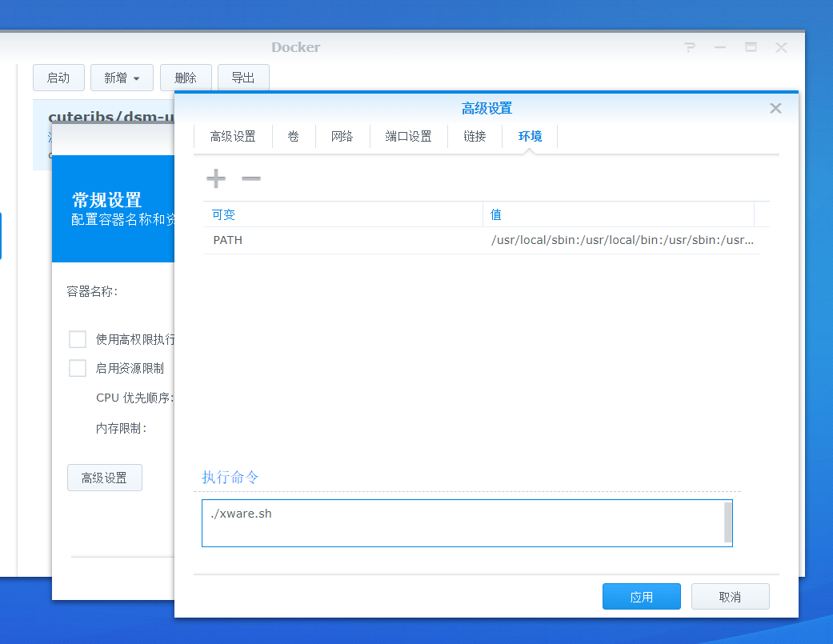The image size is (833, 644).
Task: Select the 环境 tab
Action: (530, 137)
